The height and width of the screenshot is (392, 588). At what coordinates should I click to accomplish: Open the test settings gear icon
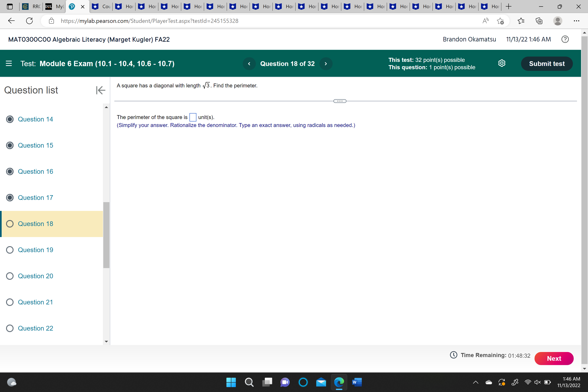click(501, 63)
